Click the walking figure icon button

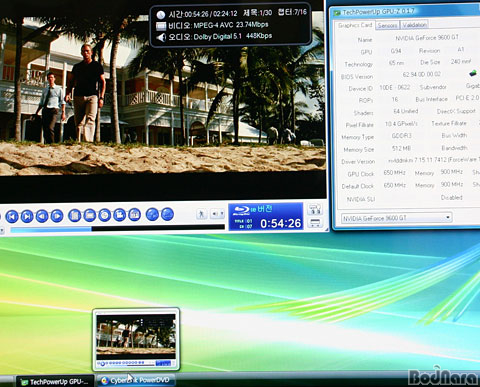coord(201,214)
